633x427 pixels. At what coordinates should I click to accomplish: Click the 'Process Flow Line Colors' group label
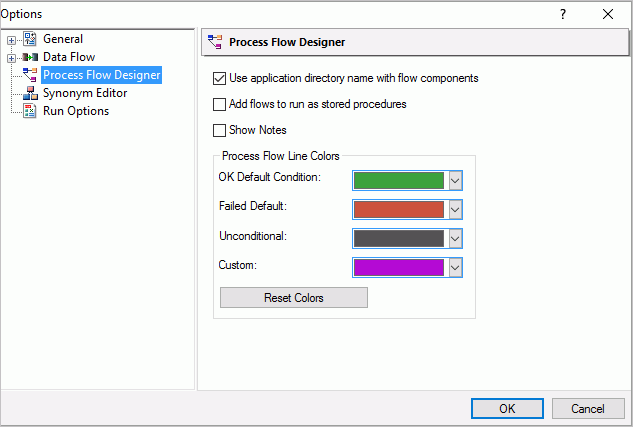coord(281,156)
